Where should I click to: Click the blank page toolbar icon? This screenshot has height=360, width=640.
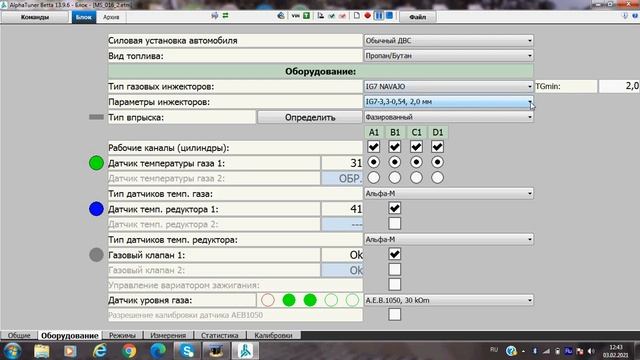pos(357,16)
